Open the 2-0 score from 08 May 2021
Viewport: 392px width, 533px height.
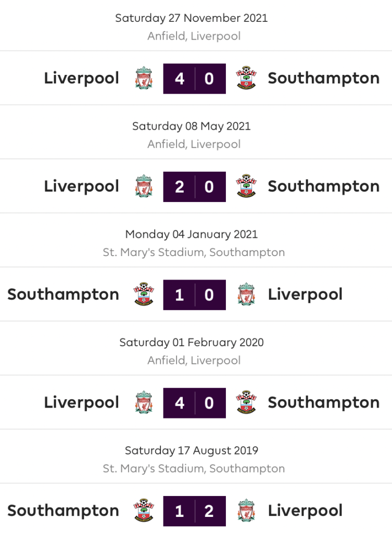tap(195, 187)
